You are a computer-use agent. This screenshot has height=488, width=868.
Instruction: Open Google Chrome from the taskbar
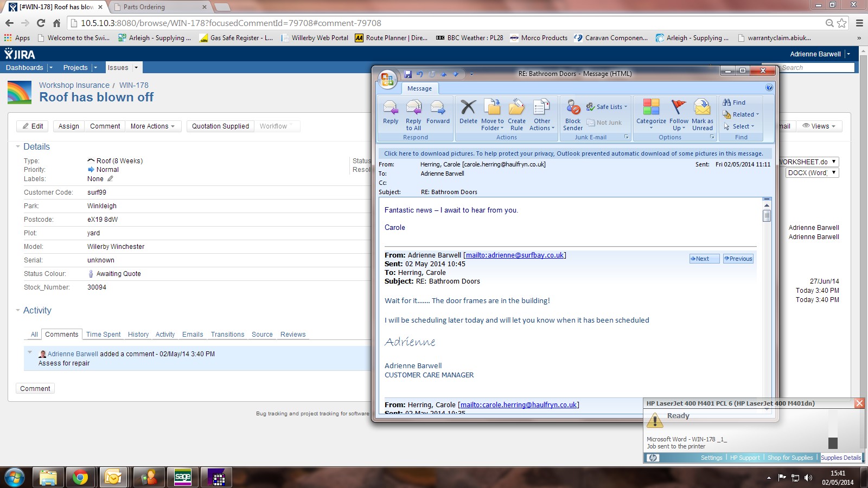click(x=80, y=477)
